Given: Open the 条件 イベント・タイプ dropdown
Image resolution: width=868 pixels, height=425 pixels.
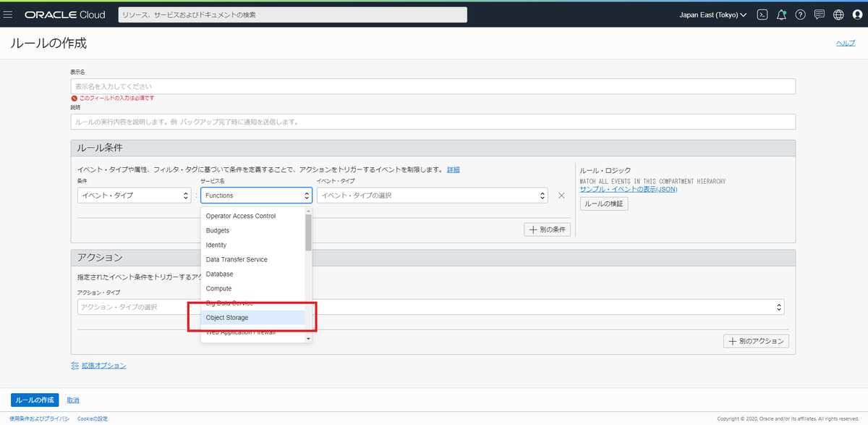Looking at the screenshot, I should coord(134,195).
